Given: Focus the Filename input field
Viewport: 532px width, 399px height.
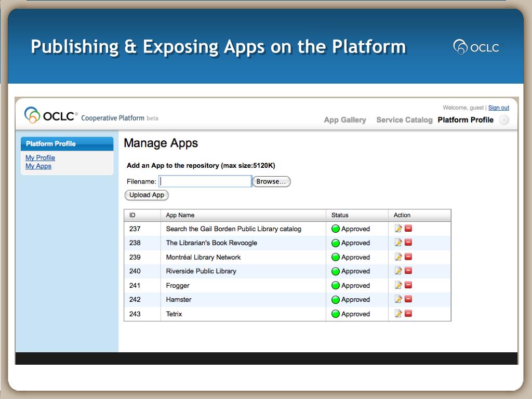Looking at the screenshot, I should tap(205, 181).
